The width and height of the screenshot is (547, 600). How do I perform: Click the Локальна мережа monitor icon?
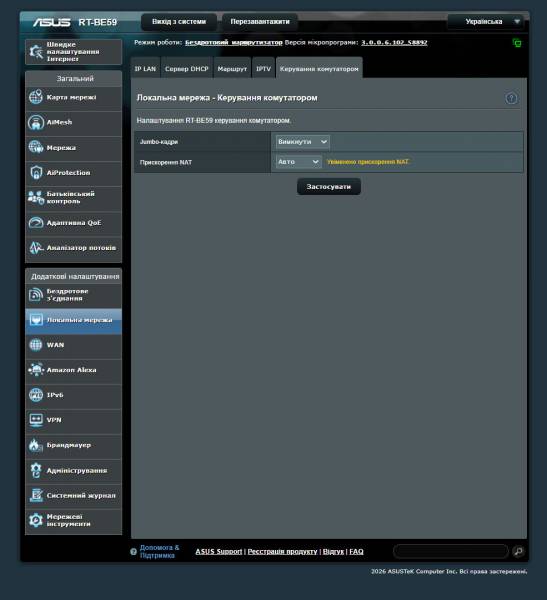(36, 320)
